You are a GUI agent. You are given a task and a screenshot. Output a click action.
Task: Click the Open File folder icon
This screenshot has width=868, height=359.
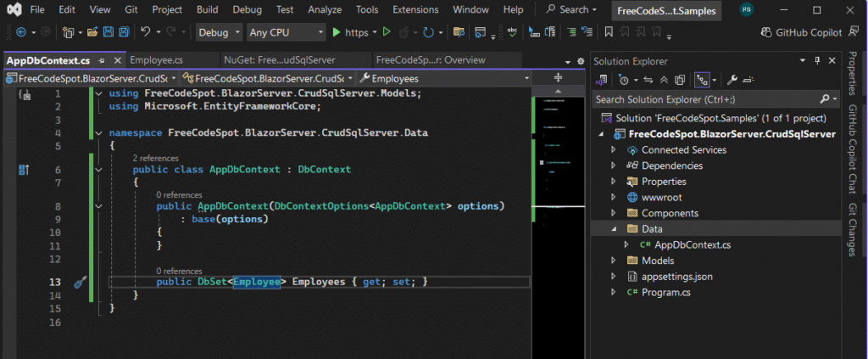click(92, 32)
